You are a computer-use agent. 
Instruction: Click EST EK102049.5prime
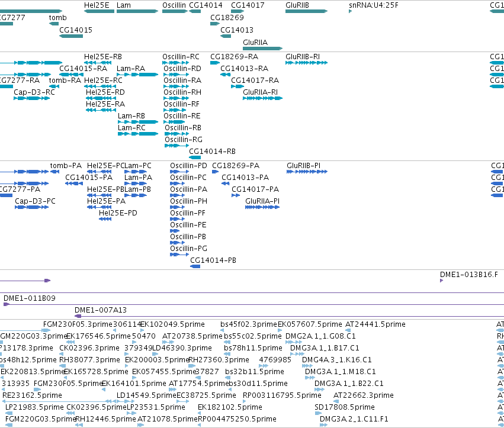click(142, 330)
